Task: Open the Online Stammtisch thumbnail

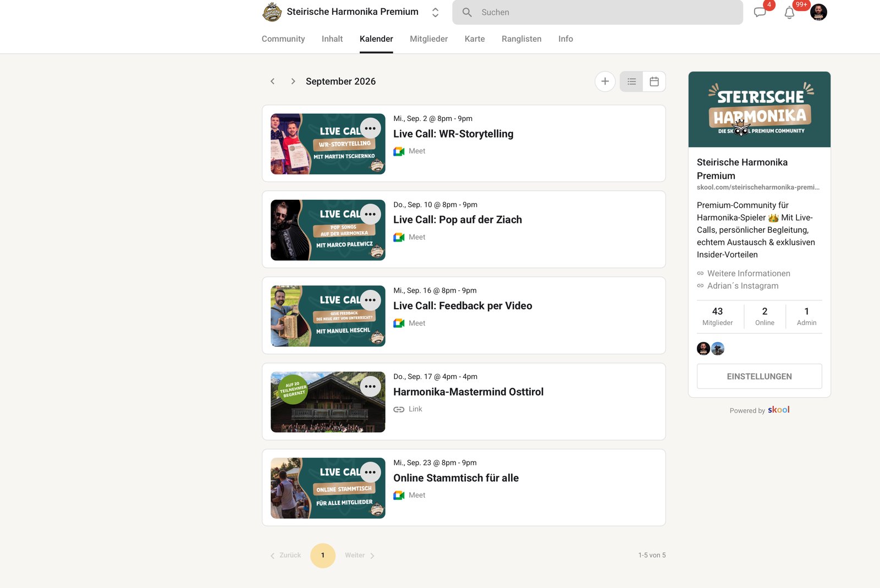Action: 328,488
